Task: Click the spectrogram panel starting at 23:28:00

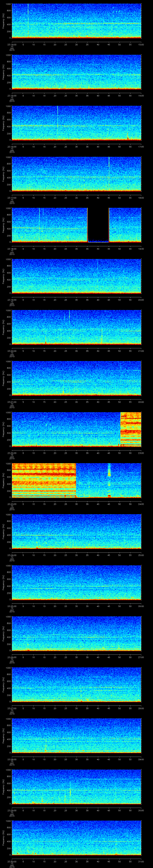Action: [x=76, y=736]
